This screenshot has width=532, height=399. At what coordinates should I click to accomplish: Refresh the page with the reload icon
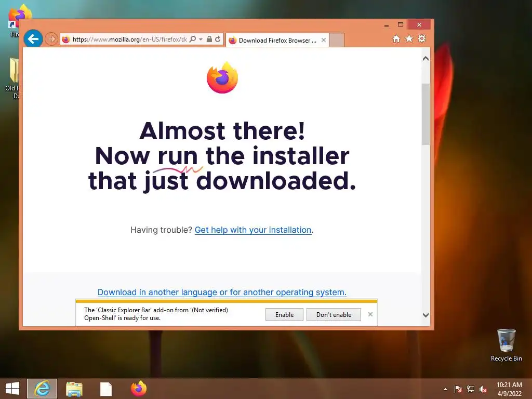pos(218,39)
